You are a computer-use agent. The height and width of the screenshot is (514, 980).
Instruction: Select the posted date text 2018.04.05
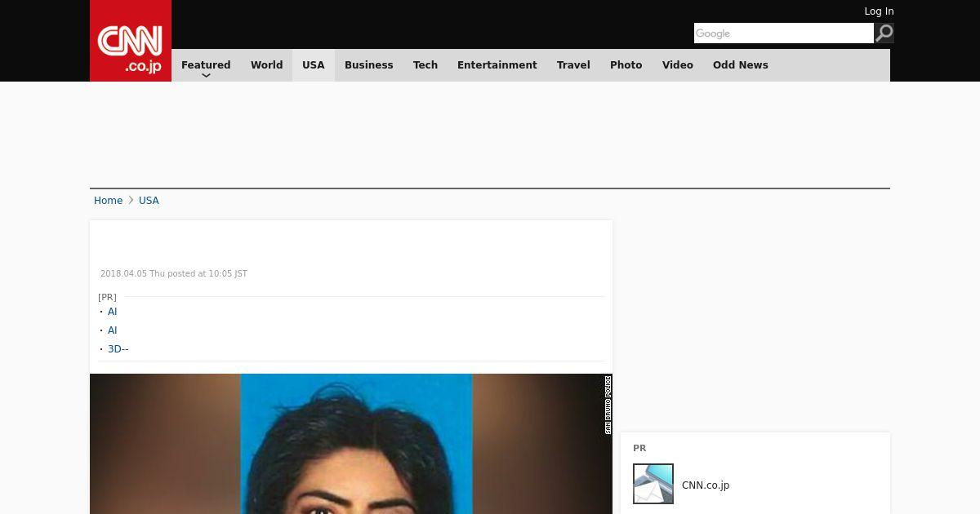click(x=123, y=274)
